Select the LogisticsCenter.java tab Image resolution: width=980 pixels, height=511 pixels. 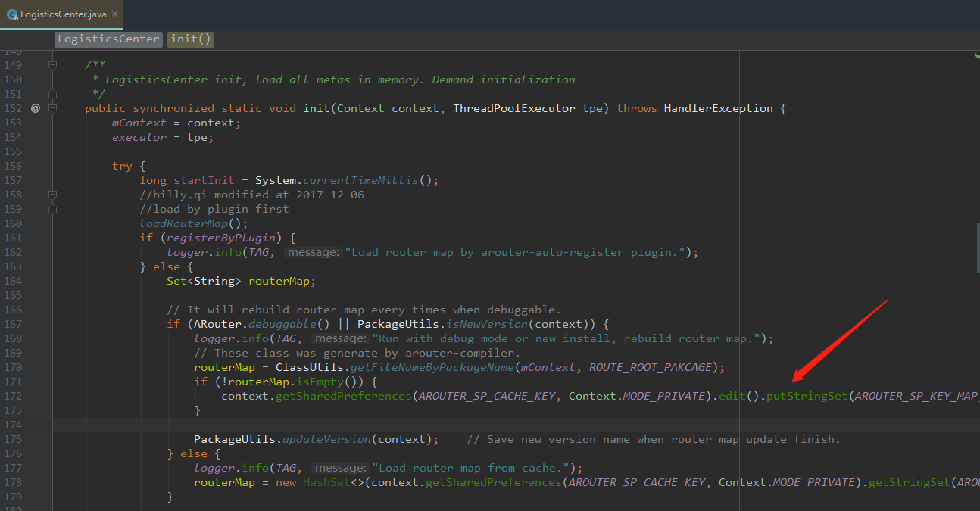click(62, 14)
